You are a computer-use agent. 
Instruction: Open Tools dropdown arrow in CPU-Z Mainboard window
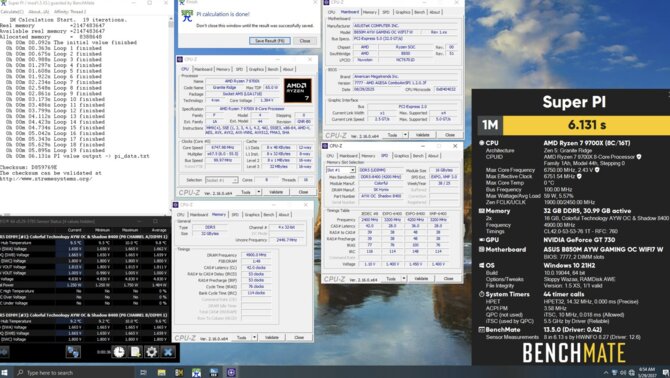tap(405, 135)
